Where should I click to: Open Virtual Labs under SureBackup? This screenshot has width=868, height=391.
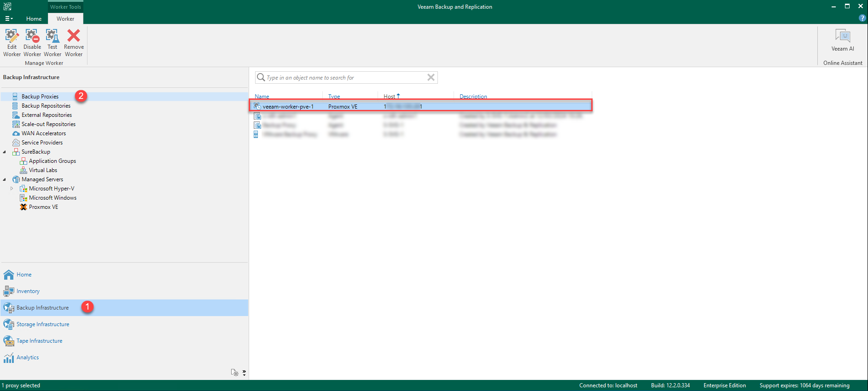coord(43,170)
